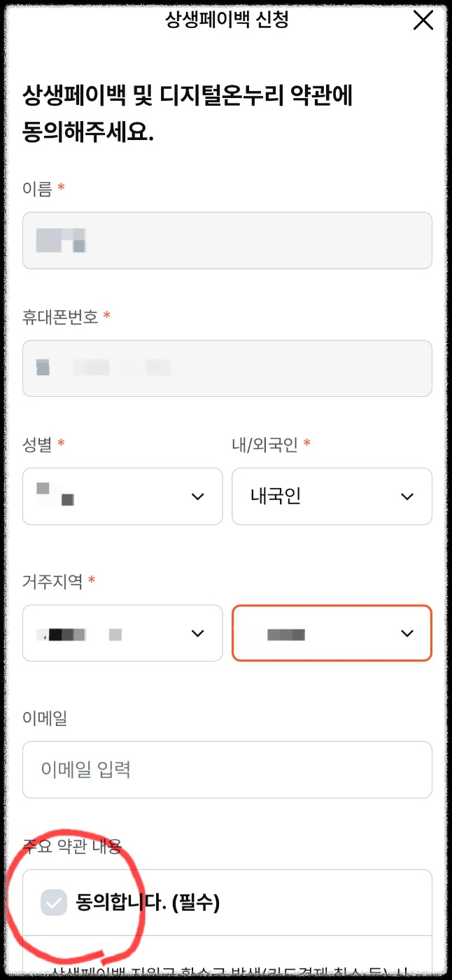Click the 이메일 입력 email input field

pos(227,770)
